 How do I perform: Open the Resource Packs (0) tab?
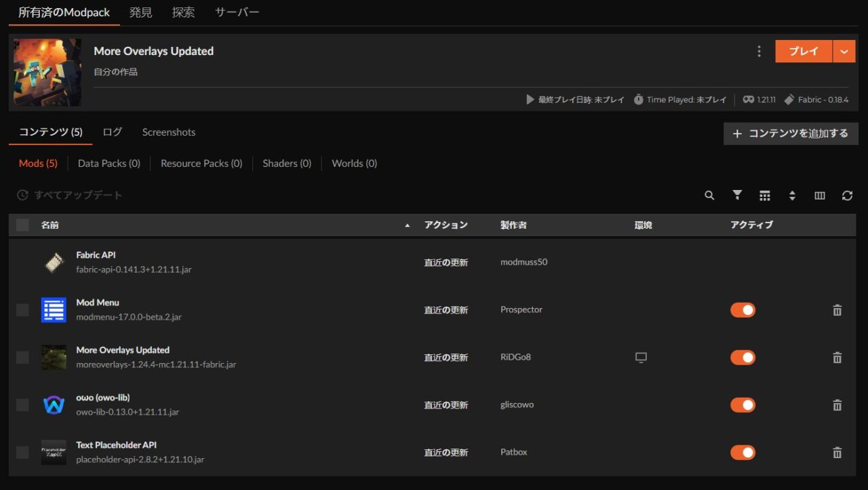[201, 164]
